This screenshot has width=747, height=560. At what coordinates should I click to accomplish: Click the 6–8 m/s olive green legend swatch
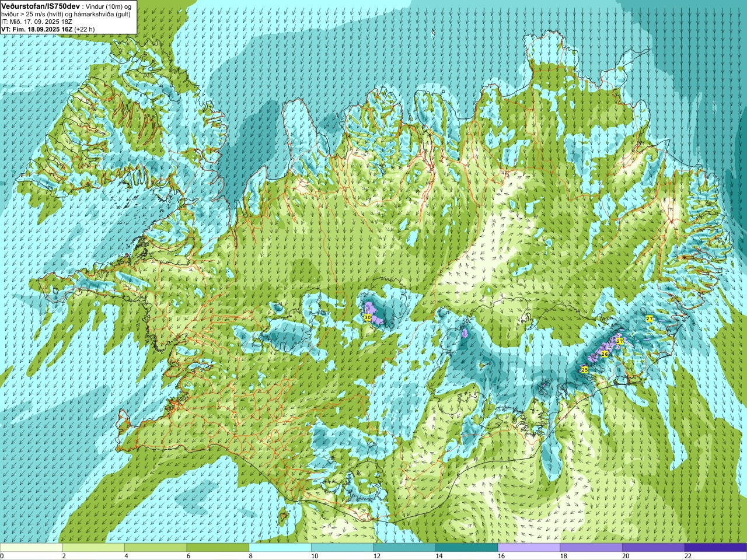pos(218,548)
